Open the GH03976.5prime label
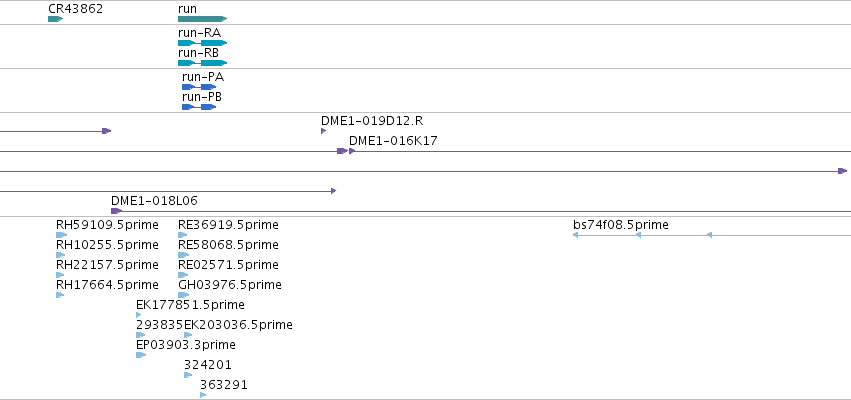 click(x=230, y=284)
